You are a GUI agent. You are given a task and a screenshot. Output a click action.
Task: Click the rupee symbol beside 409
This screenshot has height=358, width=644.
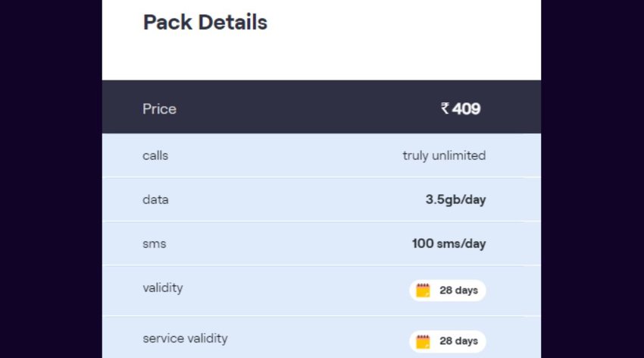pos(445,108)
